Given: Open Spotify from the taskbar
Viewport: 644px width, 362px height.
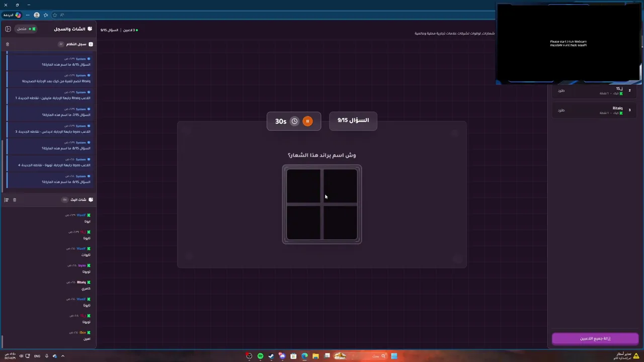Looking at the screenshot, I should coord(260,356).
